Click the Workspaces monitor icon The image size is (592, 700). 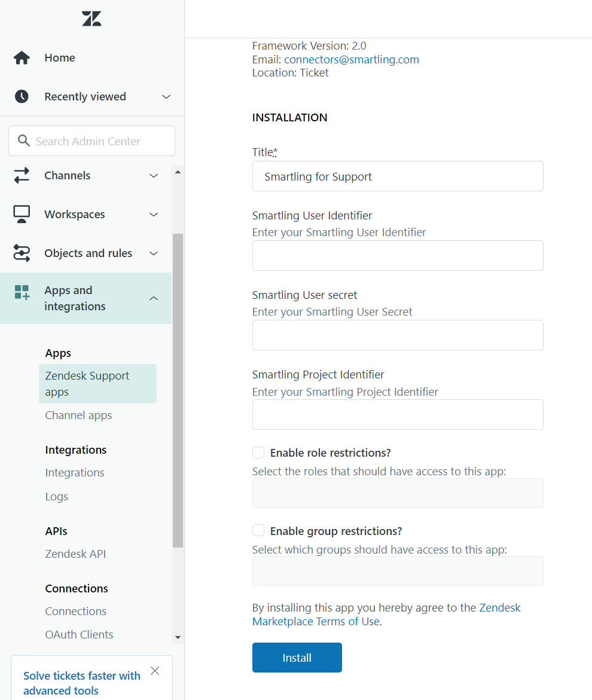(x=22, y=214)
